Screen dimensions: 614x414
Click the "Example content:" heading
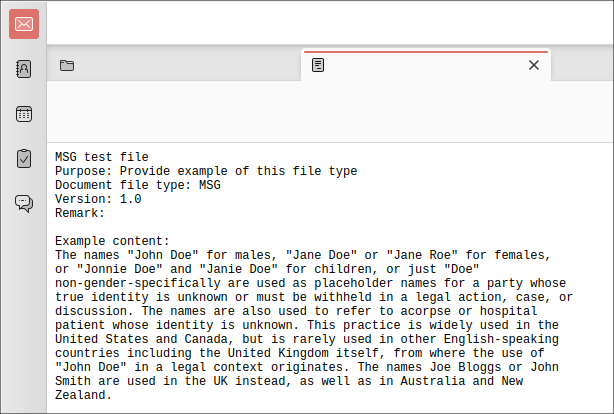coord(112,241)
